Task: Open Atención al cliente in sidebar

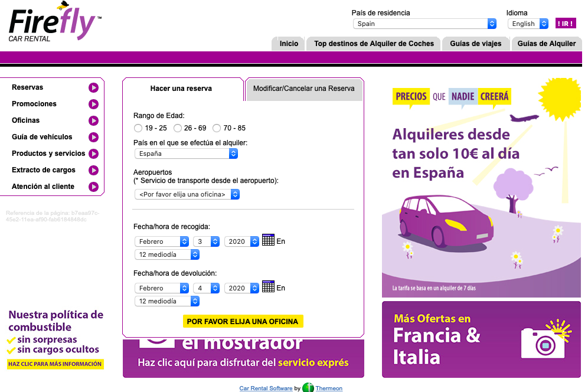Action: click(x=43, y=187)
